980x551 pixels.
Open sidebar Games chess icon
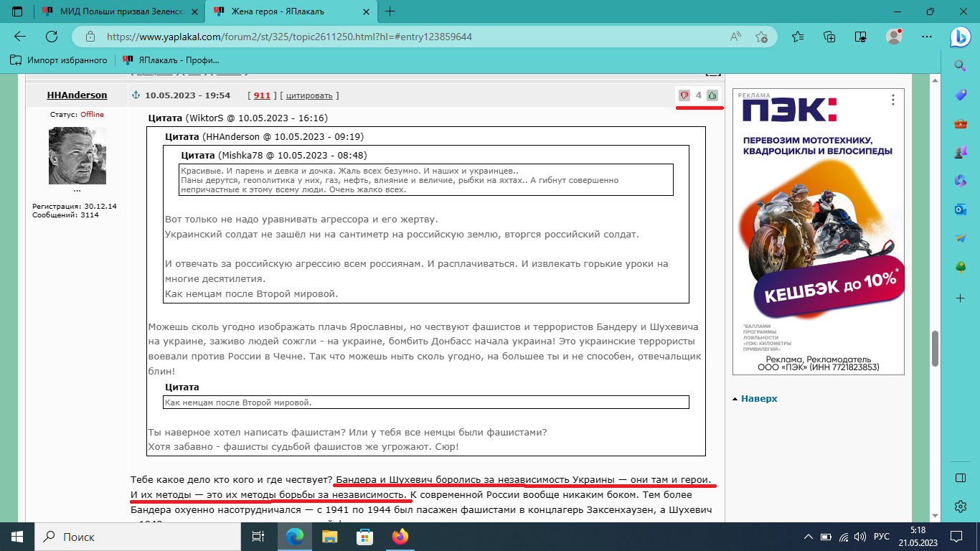tap(961, 152)
